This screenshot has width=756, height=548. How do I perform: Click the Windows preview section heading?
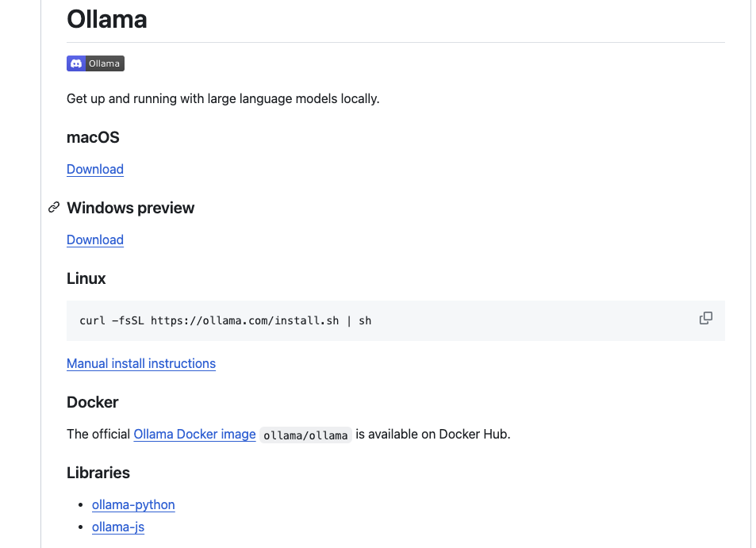pyautogui.click(x=131, y=208)
